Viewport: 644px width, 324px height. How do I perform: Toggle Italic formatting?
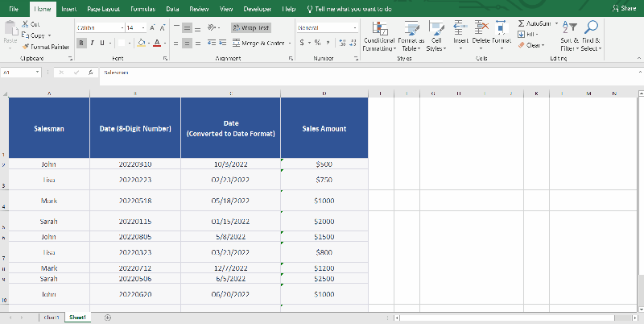[x=92, y=43]
